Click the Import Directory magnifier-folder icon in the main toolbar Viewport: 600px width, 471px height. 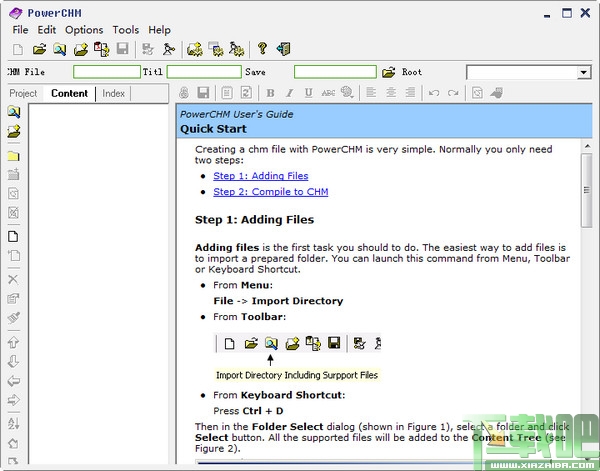60,49
